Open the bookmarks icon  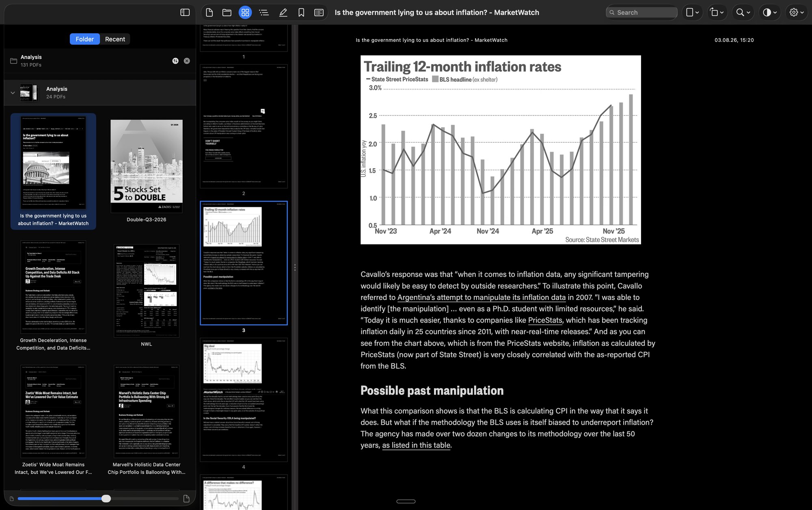(301, 13)
